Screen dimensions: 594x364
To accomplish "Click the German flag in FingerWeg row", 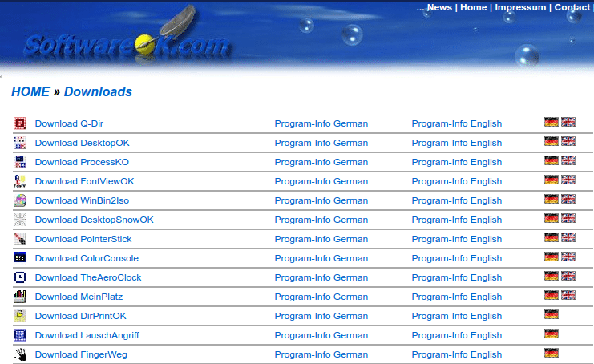I will 552,353.
